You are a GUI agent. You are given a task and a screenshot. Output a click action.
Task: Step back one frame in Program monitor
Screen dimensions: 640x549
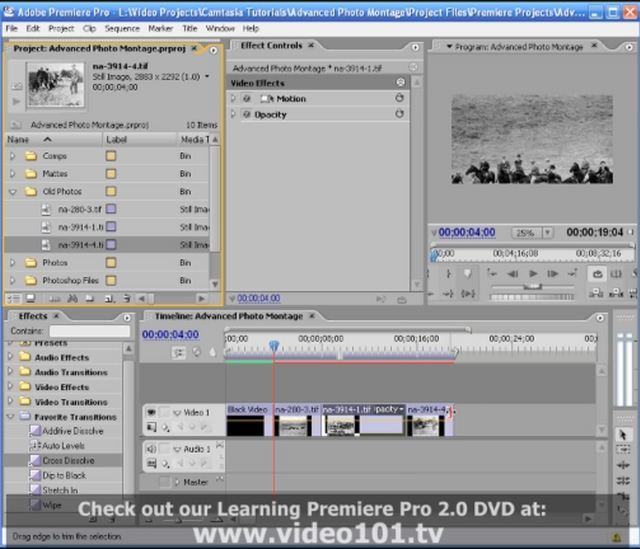tap(513, 273)
